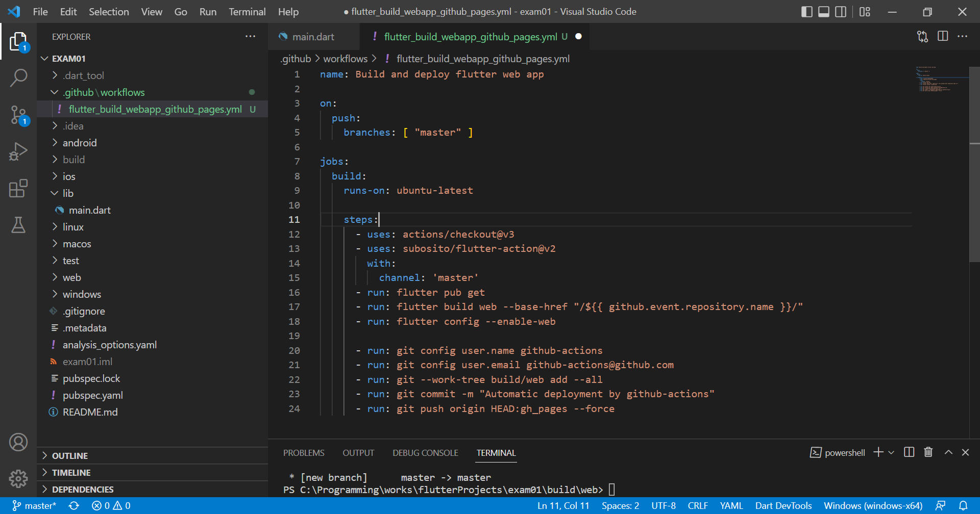Click feedback icon in status bar
Viewport: 980px width, 514px height.
coord(941,506)
